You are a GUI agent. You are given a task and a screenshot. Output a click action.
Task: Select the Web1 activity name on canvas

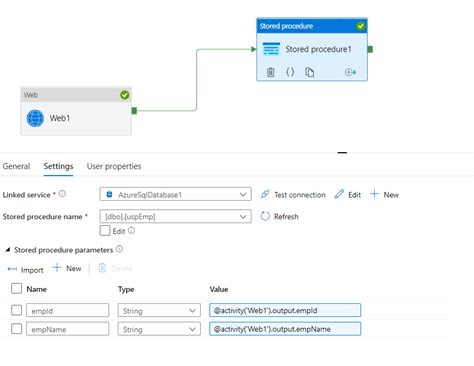(60, 118)
